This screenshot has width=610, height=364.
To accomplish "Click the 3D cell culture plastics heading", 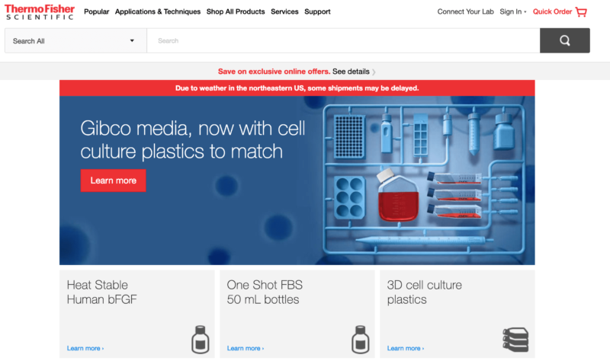I will pos(425,292).
